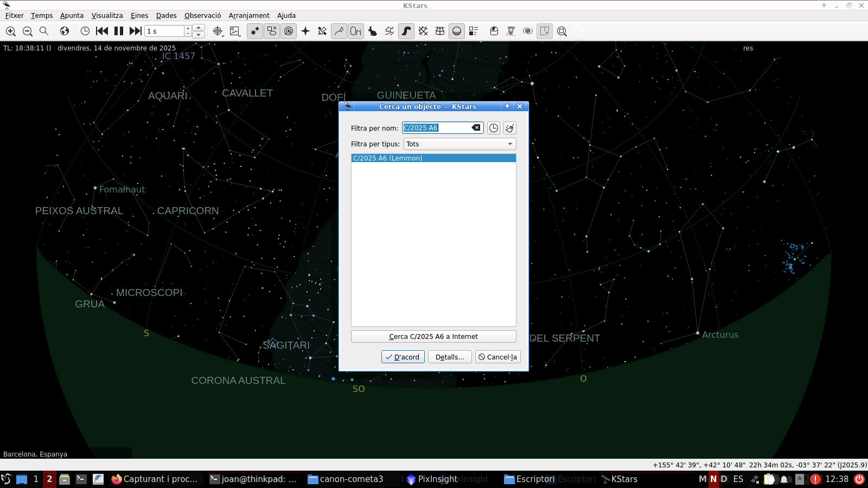
Task: Click the zoom in magnifier icon
Action: point(11,31)
